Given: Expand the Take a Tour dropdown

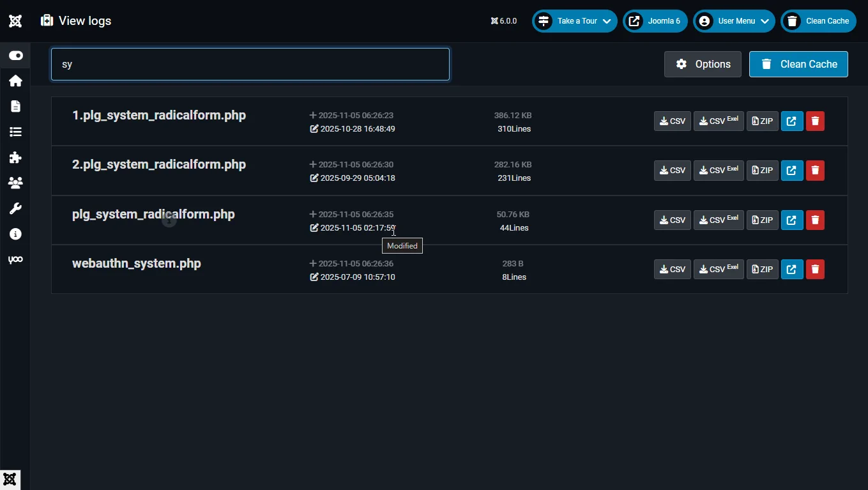Looking at the screenshot, I should click(574, 21).
